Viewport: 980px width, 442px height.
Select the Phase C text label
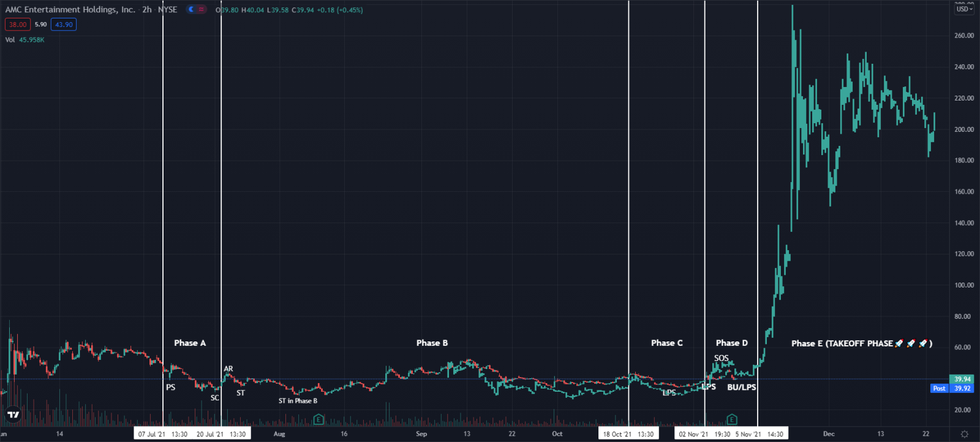click(666, 343)
